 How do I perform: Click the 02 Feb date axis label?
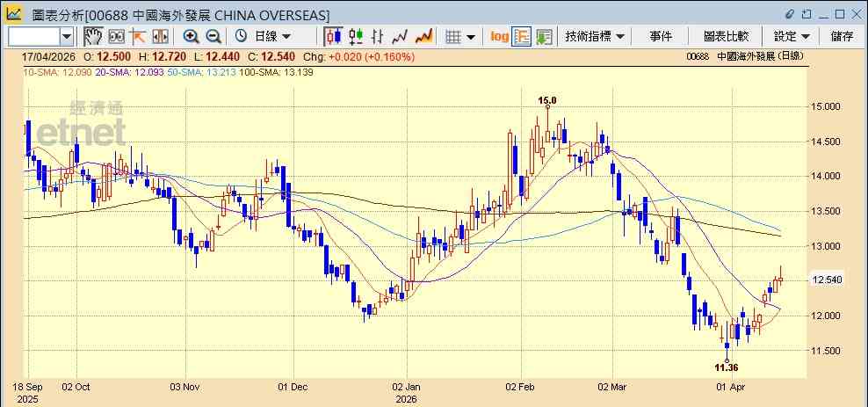[x=521, y=387]
